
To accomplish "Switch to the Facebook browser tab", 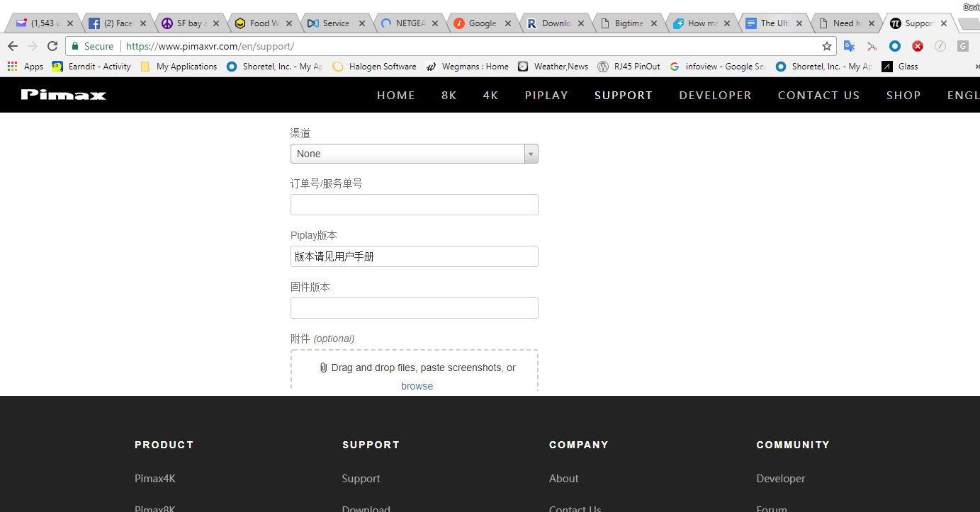I will tap(117, 23).
